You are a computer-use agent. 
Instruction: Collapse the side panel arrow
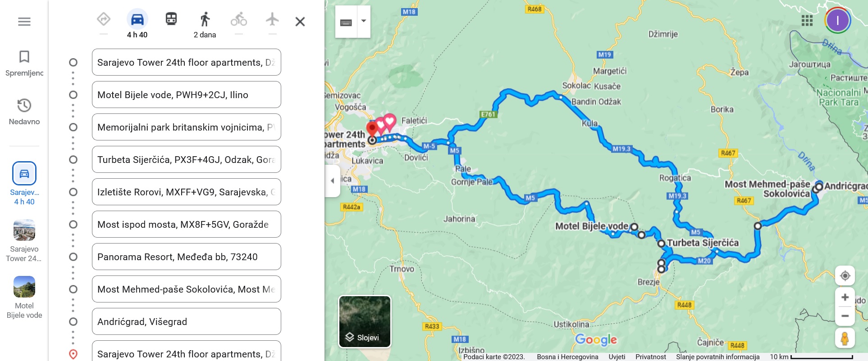332,181
